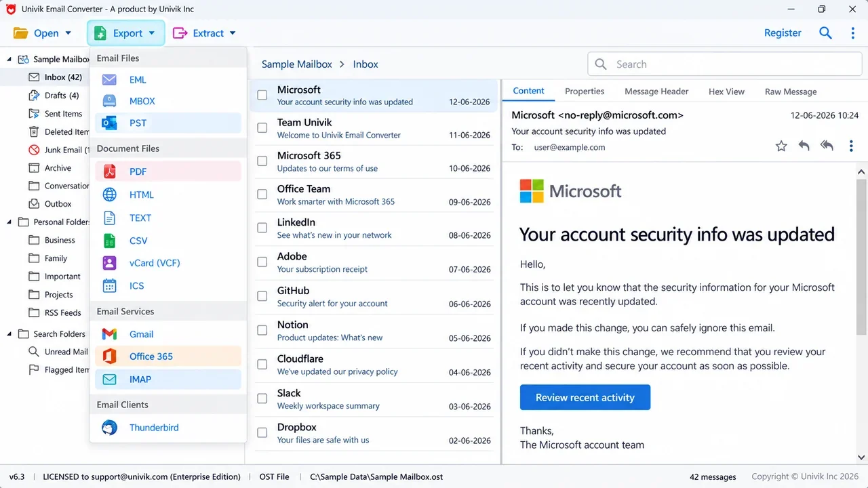
Task: Click the Reply arrow icon
Action: click(x=804, y=146)
